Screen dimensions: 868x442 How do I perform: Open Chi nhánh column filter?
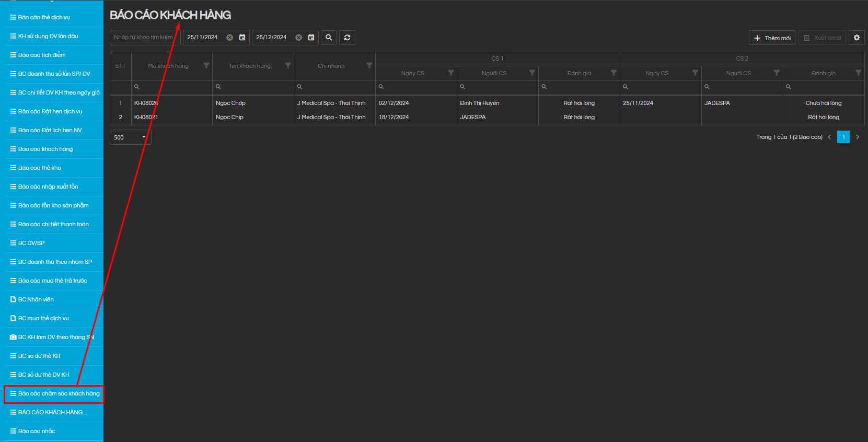[369, 66]
